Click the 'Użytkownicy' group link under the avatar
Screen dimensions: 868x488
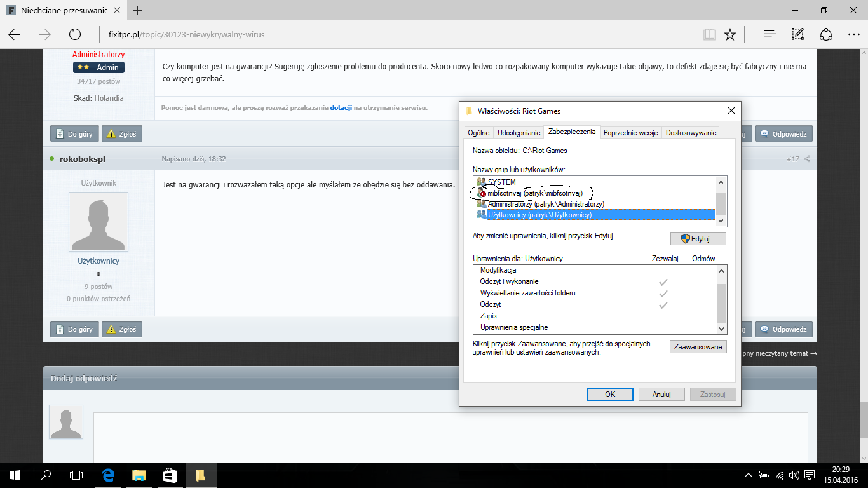(x=98, y=261)
